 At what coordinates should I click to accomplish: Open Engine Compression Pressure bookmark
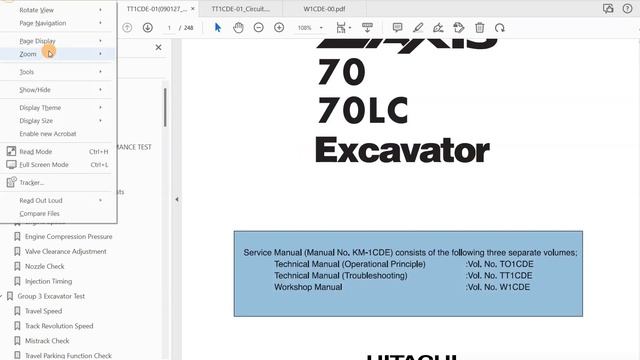tap(68, 237)
